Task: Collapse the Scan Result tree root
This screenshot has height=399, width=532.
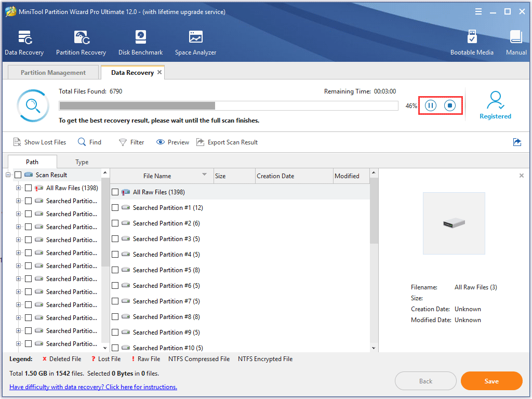Action: (8, 175)
